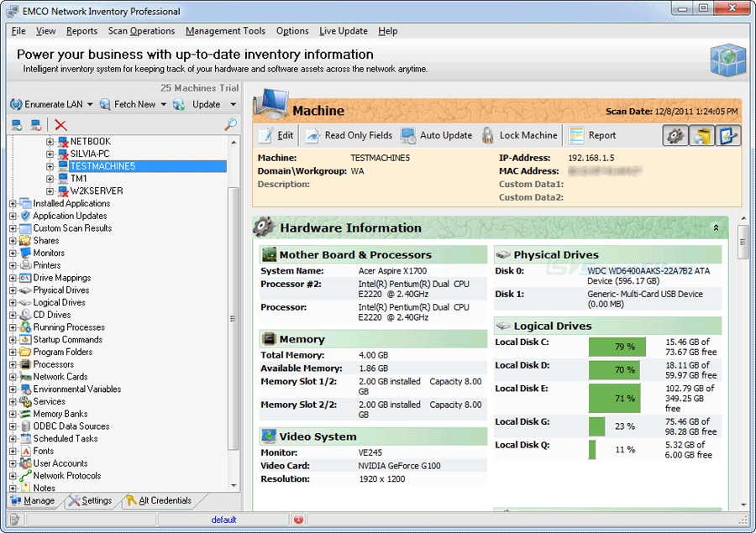Select W2KSERVER in the machine tree
Image resolution: width=756 pixels, height=533 pixels.
(x=96, y=191)
